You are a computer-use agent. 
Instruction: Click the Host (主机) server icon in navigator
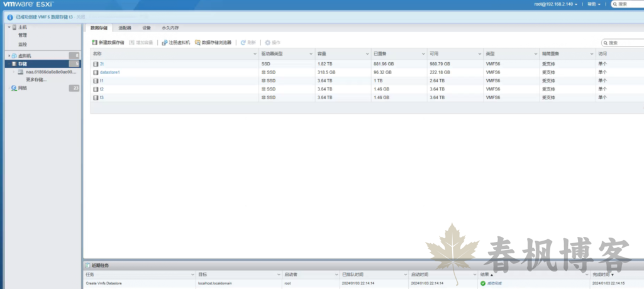[14, 27]
